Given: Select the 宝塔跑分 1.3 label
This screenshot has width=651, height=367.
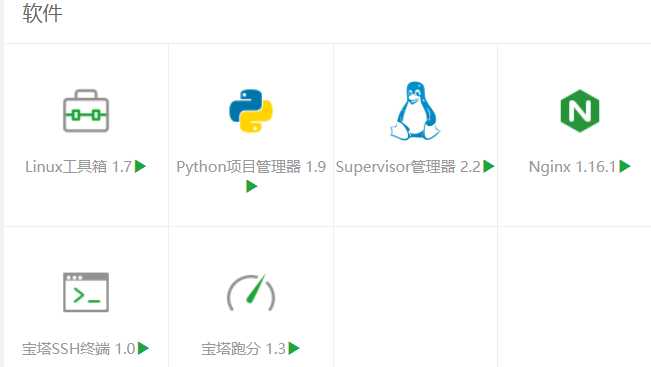Looking at the screenshot, I should tap(243, 348).
